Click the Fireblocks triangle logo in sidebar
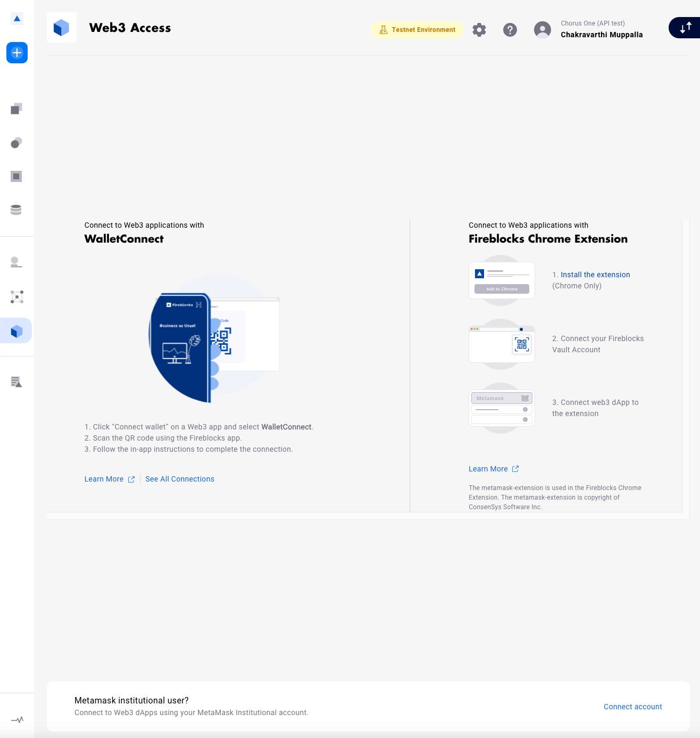700x738 pixels. [17, 19]
